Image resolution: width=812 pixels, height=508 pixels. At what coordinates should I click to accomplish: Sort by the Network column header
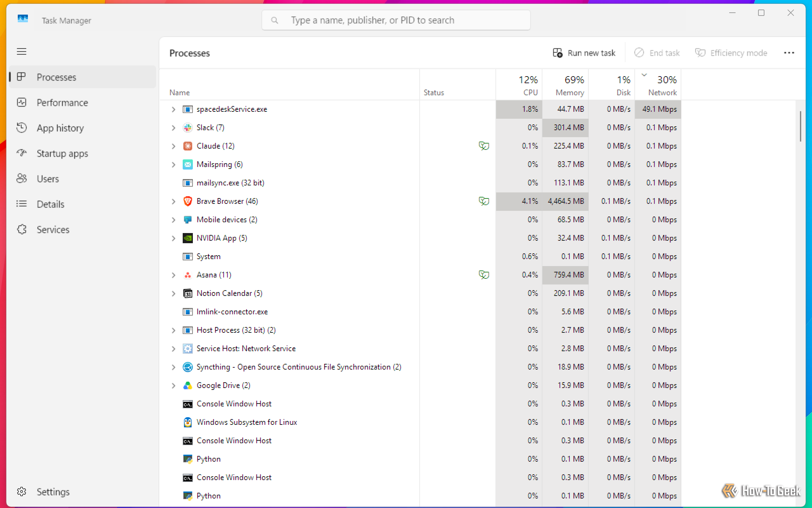[658, 85]
